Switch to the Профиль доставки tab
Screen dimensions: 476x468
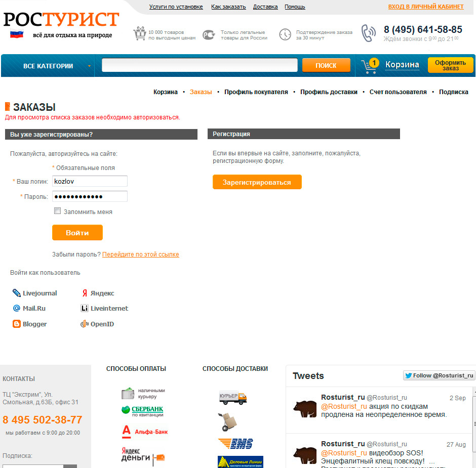[x=329, y=92]
